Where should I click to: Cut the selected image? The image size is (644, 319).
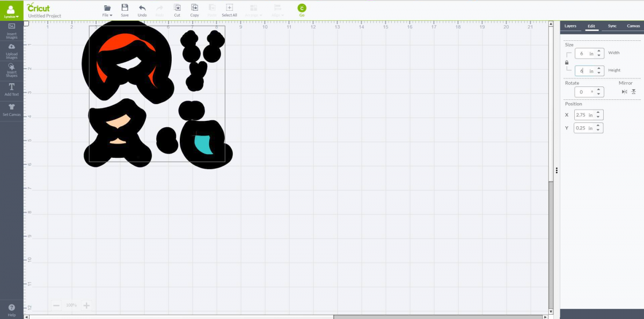click(177, 9)
